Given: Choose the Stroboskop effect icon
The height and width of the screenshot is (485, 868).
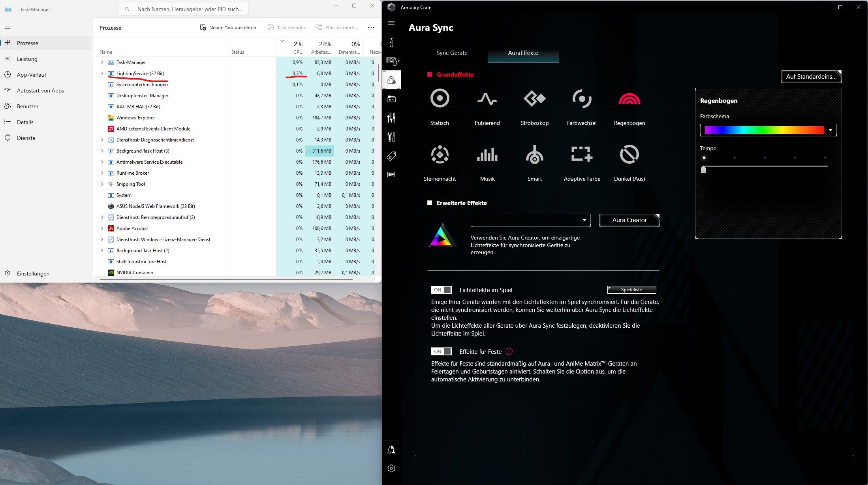Looking at the screenshot, I should (x=534, y=98).
